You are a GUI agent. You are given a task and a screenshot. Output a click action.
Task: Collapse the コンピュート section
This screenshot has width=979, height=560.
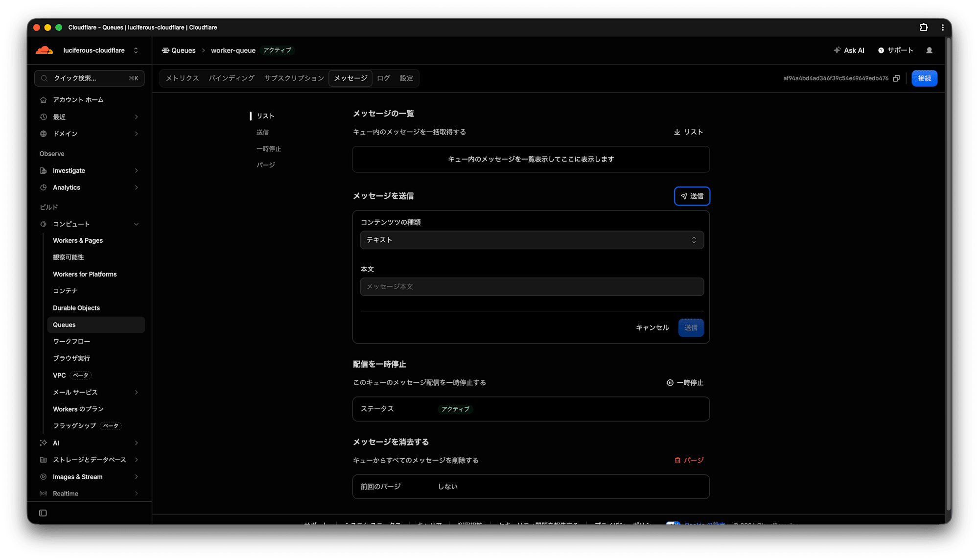(136, 224)
